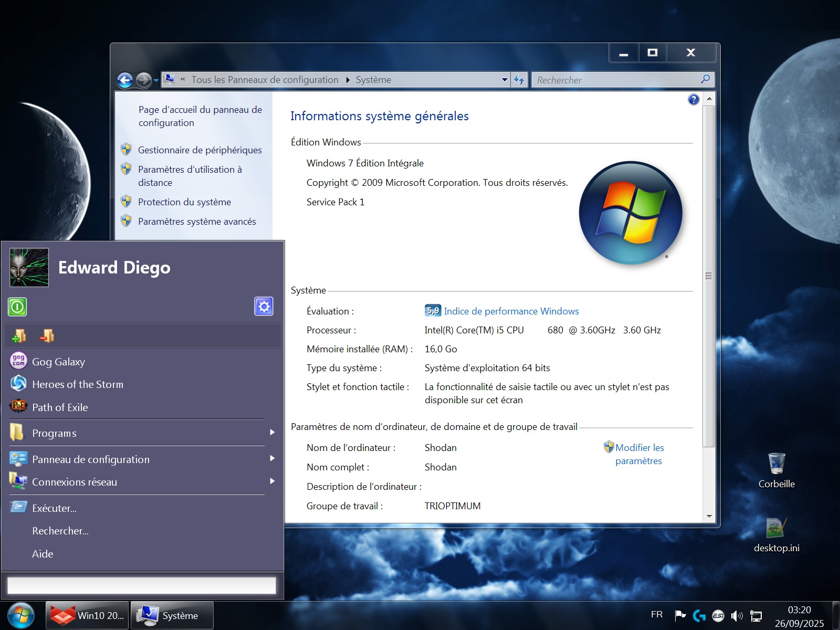
Task: Click the ESET icon in the system tray
Action: pyautogui.click(x=717, y=614)
